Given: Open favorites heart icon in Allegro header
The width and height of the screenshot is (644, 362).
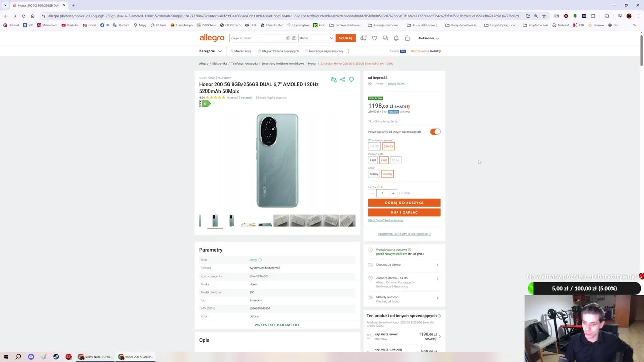Looking at the screenshot, I should 374,38.
